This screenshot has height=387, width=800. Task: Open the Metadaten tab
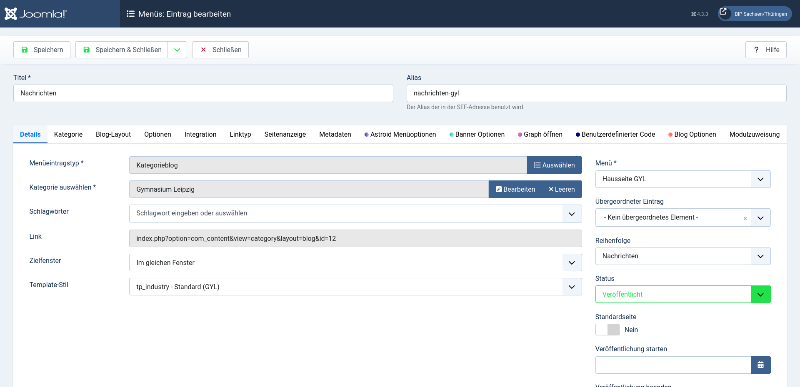click(335, 135)
